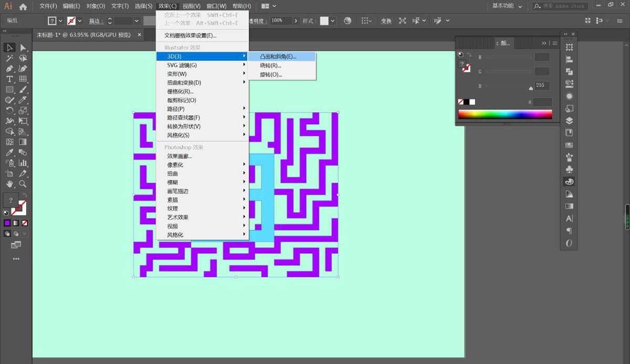Select the Type tool
Image resolution: width=630 pixels, height=364 pixels.
point(9,80)
